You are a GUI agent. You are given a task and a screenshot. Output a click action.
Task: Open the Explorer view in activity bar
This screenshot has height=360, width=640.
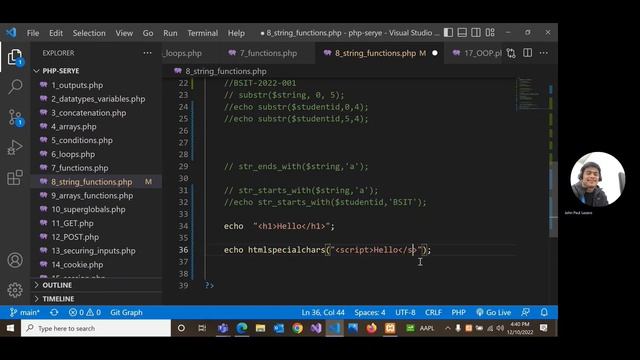pos(15,57)
